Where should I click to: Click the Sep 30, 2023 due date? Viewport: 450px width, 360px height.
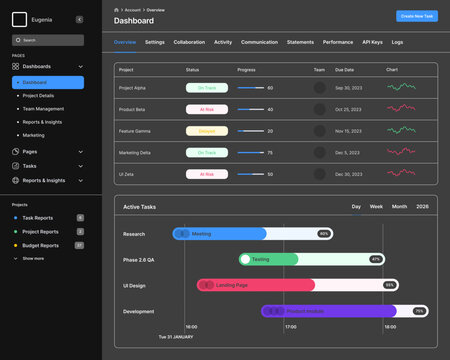click(349, 88)
